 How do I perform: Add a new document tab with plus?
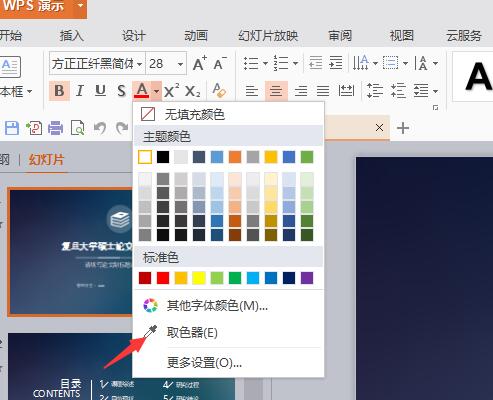pyautogui.click(x=403, y=128)
